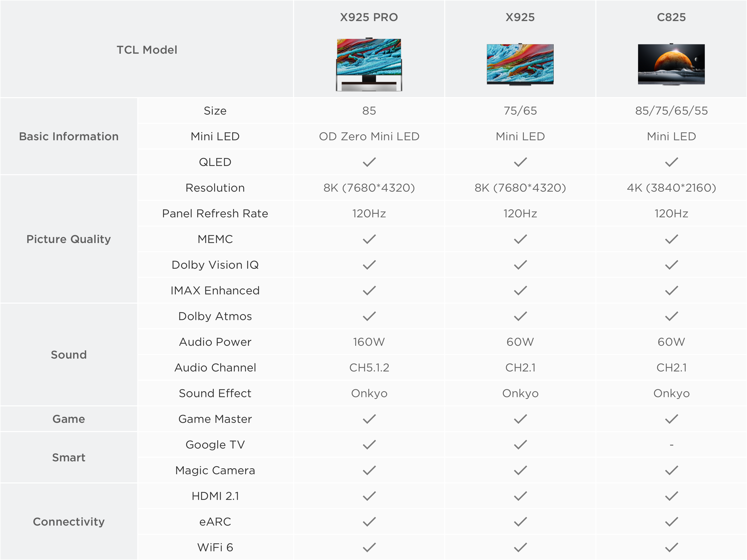Click the IMAX Enhanced checkmark under X925 PRO
747x560 pixels.
coord(369,290)
